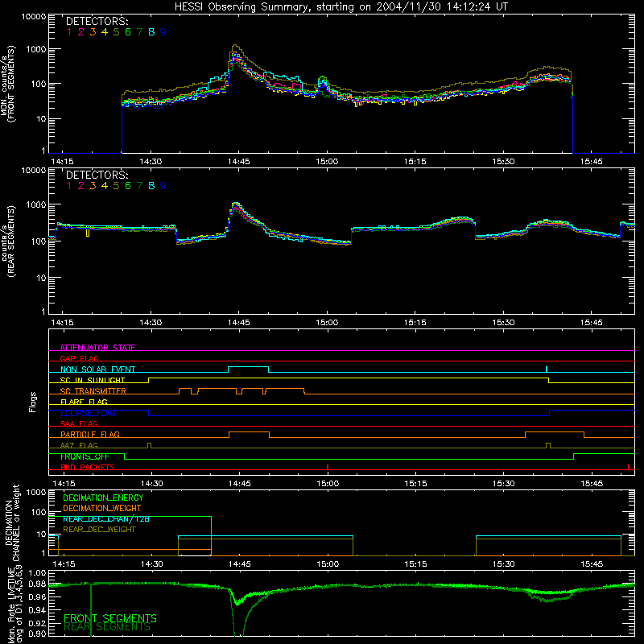644x644 pixels.
Task: Click olive detector 5 in rear segments legend
Action: pos(116,186)
